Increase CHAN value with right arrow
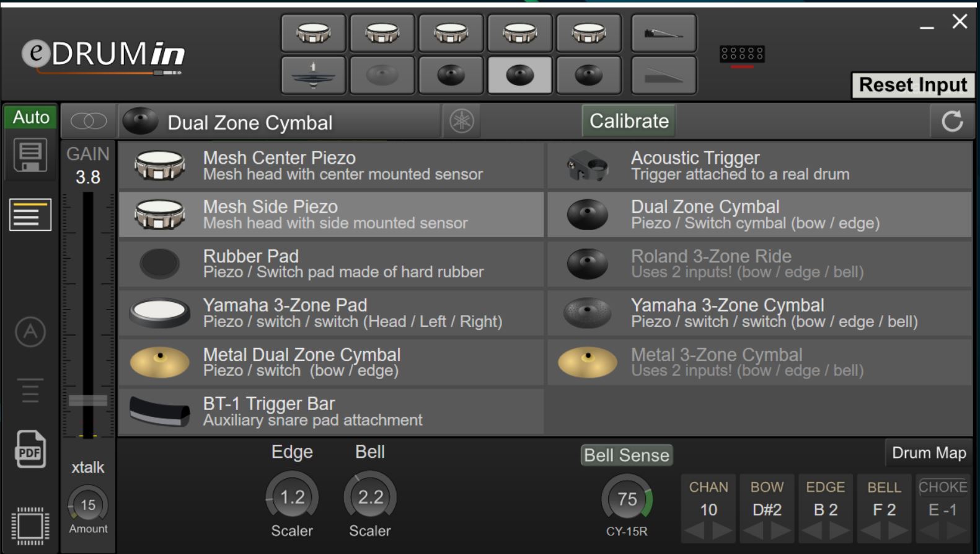 tap(722, 531)
